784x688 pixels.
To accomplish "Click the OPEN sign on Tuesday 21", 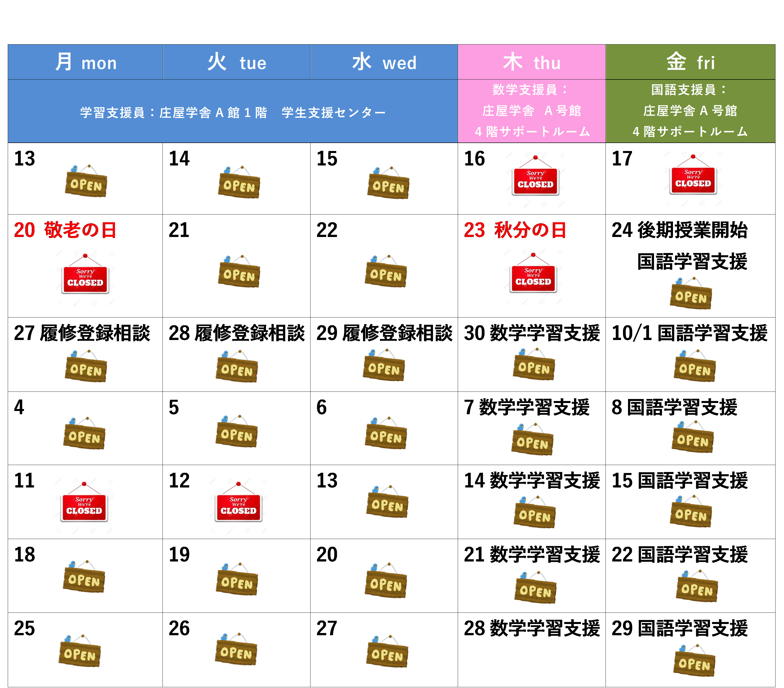I will pyautogui.click(x=239, y=271).
